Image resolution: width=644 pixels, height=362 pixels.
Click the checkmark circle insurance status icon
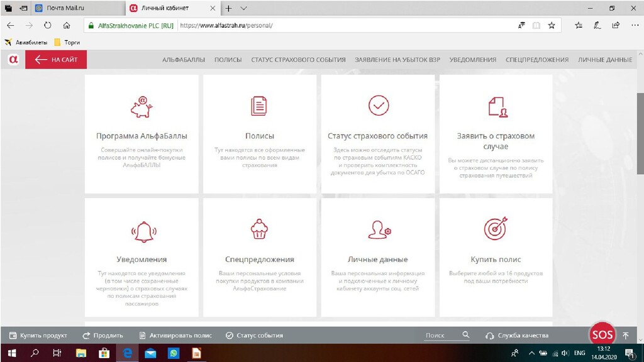[x=378, y=106]
